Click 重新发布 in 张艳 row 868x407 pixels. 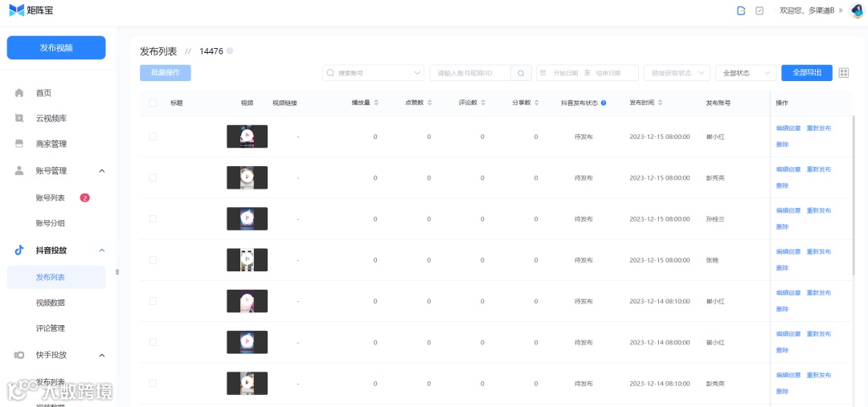coord(819,251)
